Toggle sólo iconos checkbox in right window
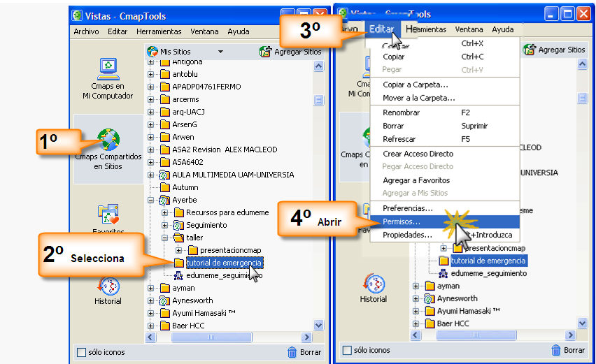The width and height of the screenshot is (596, 364). pyautogui.click(x=346, y=350)
